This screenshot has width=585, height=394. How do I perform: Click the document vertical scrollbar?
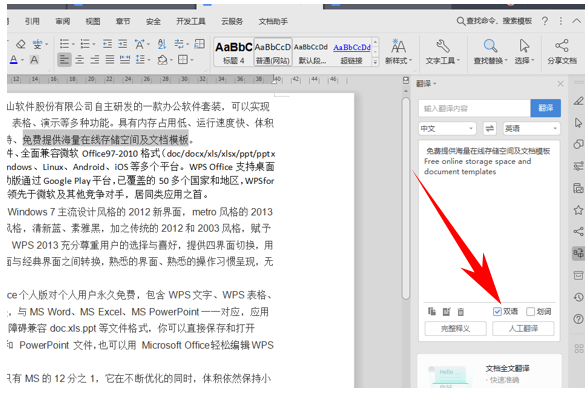click(406, 198)
